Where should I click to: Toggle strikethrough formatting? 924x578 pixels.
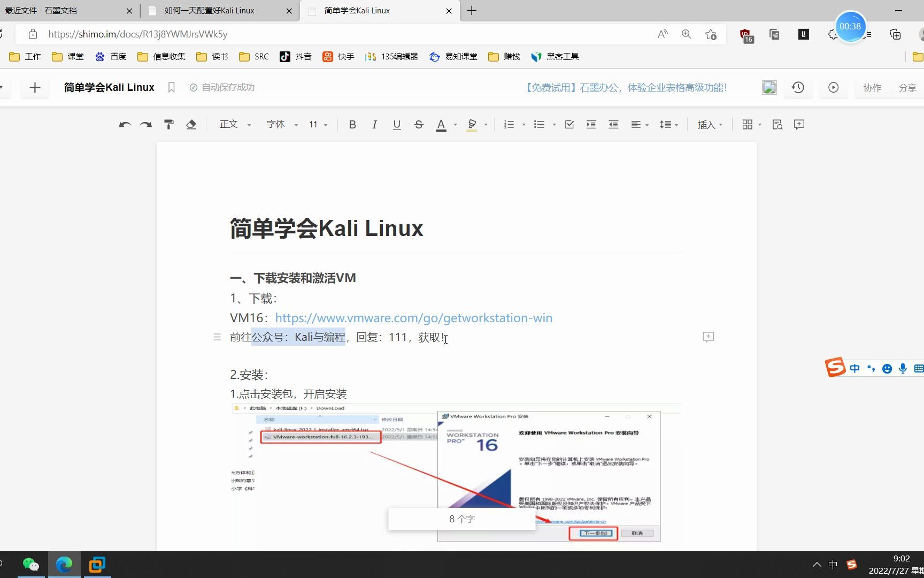click(419, 125)
